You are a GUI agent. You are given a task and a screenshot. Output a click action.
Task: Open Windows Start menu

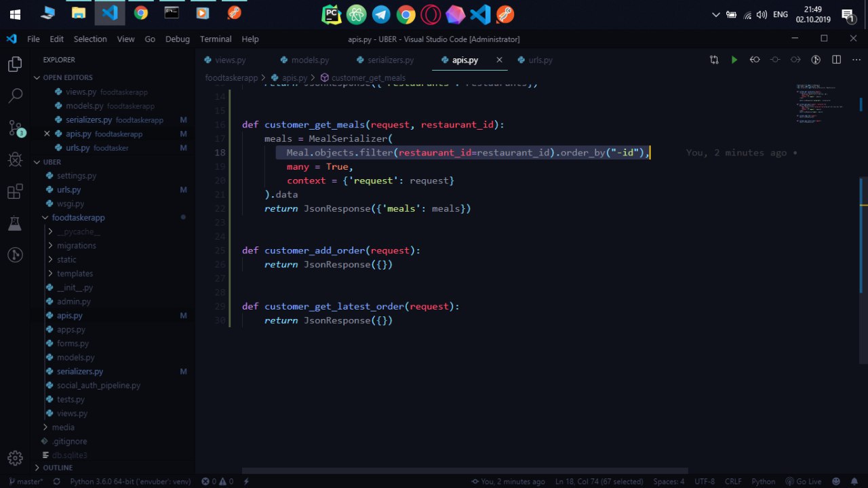coord(15,14)
